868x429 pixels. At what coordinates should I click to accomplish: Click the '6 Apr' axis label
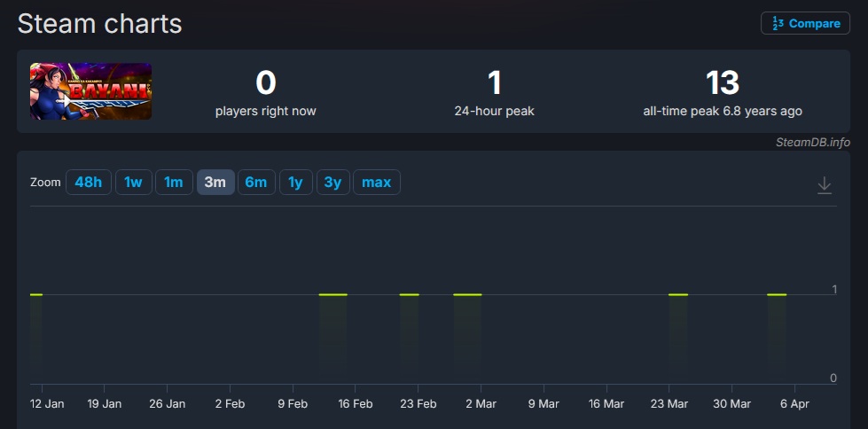(x=795, y=403)
